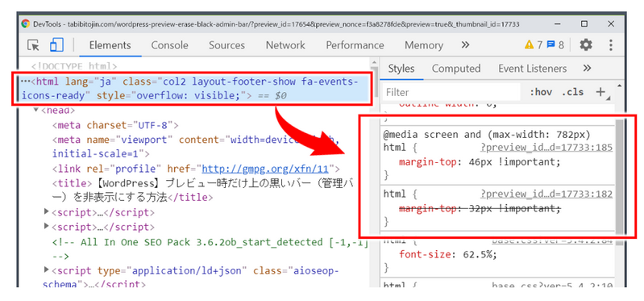Viewport: 644px width, 301px height.
Task: Select the Event Listeners sidebar tab
Action: [x=532, y=69]
